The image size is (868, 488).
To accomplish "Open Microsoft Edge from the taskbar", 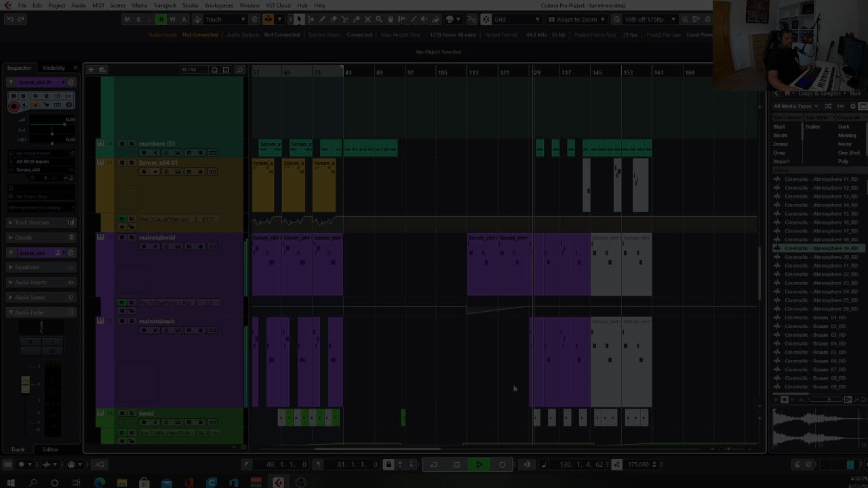I will pos(99,483).
